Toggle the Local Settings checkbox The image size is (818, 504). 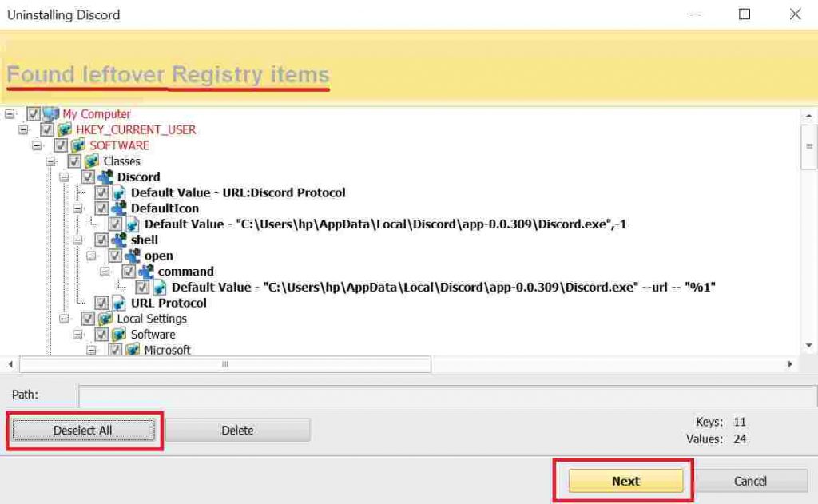[88, 318]
